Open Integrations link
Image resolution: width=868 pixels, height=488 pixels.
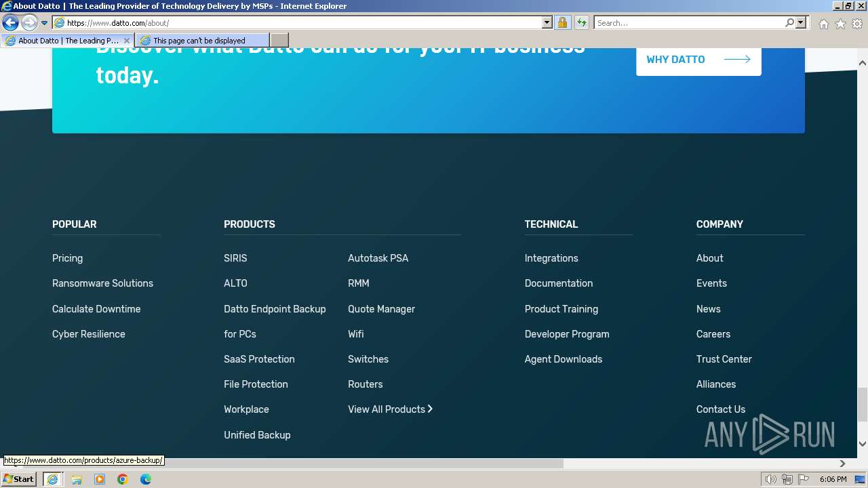551,258
